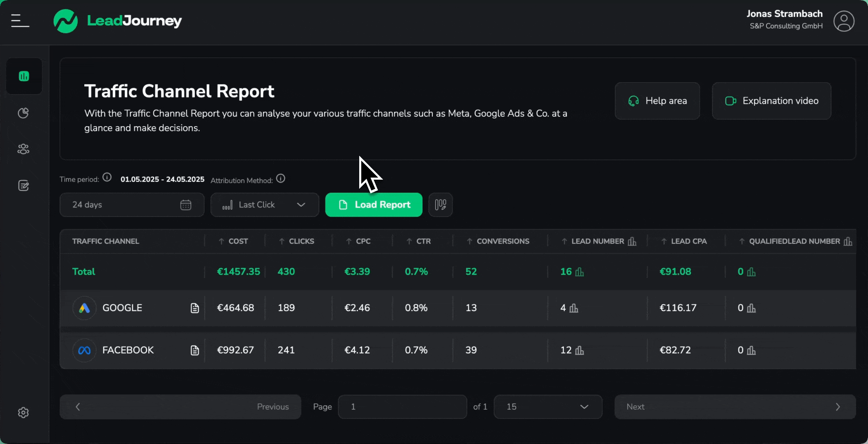Open the Explanation video button
This screenshot has width=868, height=444.
coord(771,101)
